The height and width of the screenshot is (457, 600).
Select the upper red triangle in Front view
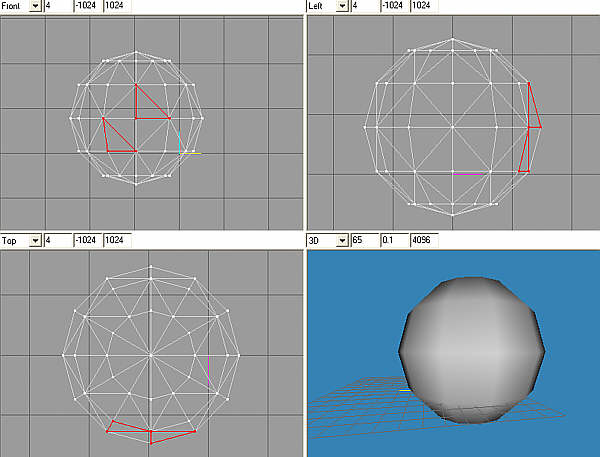pyautogui.click(x=146, y=108)
